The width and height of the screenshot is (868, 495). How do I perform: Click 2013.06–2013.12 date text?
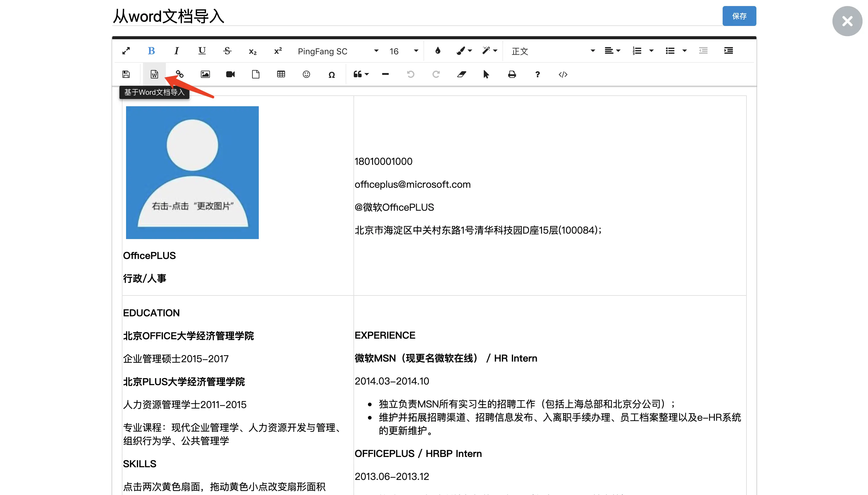392,477
